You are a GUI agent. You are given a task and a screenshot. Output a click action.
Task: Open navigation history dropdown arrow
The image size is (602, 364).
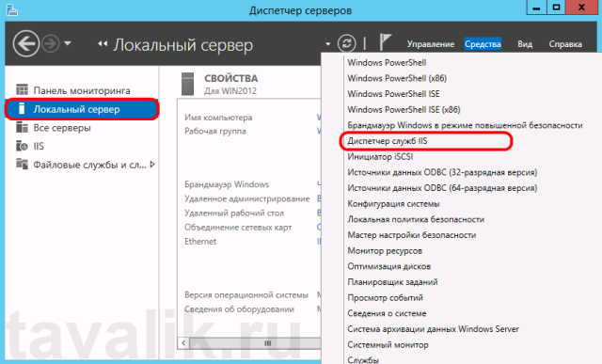[68, 43]
